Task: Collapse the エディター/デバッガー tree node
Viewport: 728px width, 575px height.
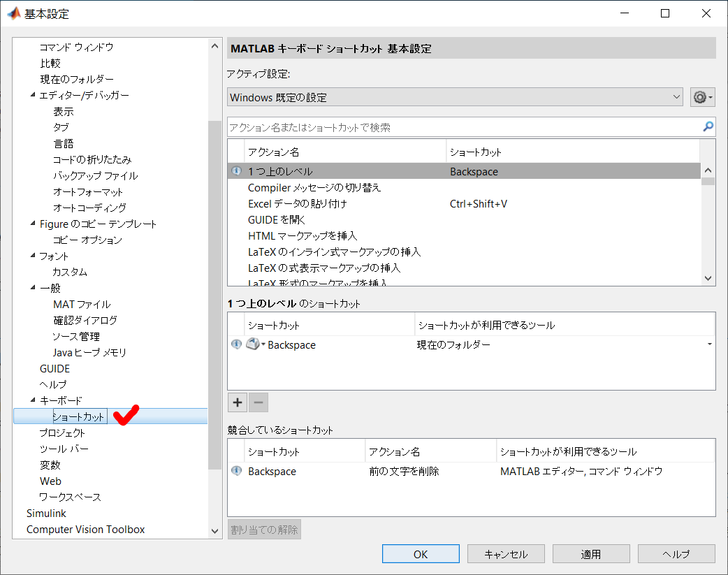Action: (33, 95)
